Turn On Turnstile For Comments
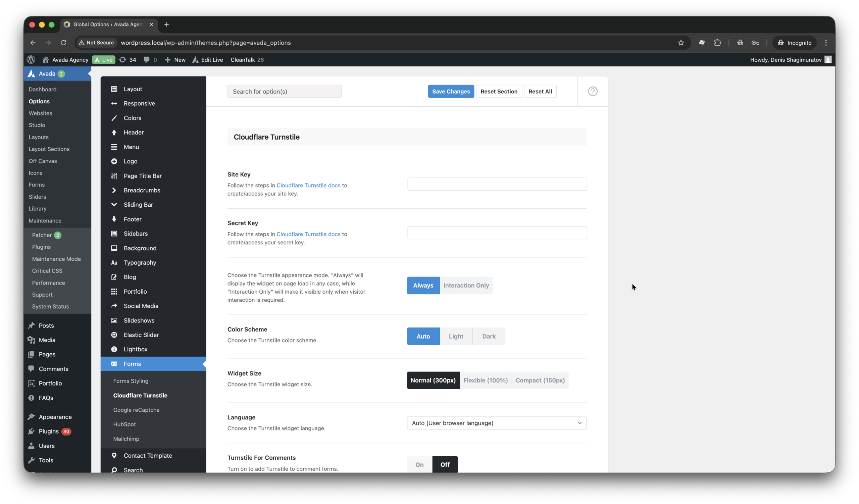This screenshot has width=859, height=504. coord(419,464)
